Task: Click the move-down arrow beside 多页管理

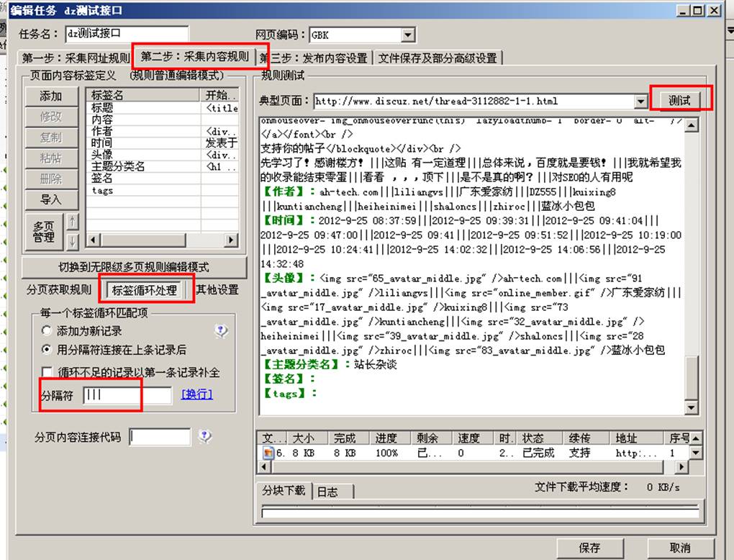Action: 72,240
